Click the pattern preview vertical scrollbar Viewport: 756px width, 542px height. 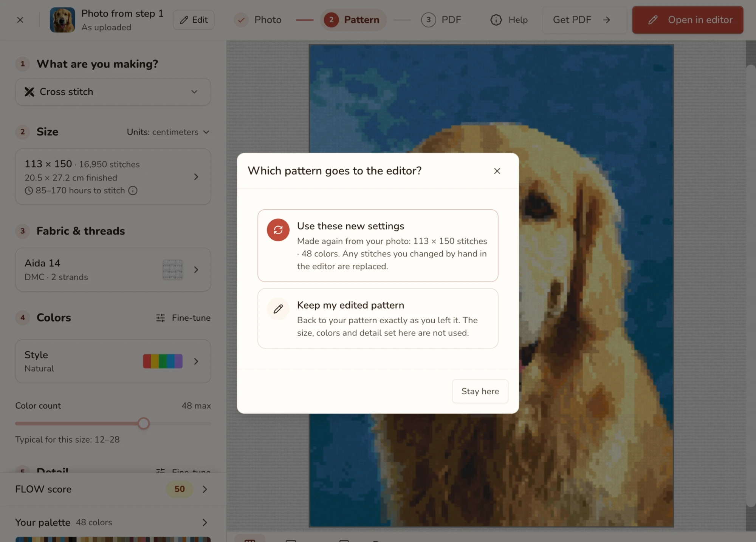click(751, 286)
